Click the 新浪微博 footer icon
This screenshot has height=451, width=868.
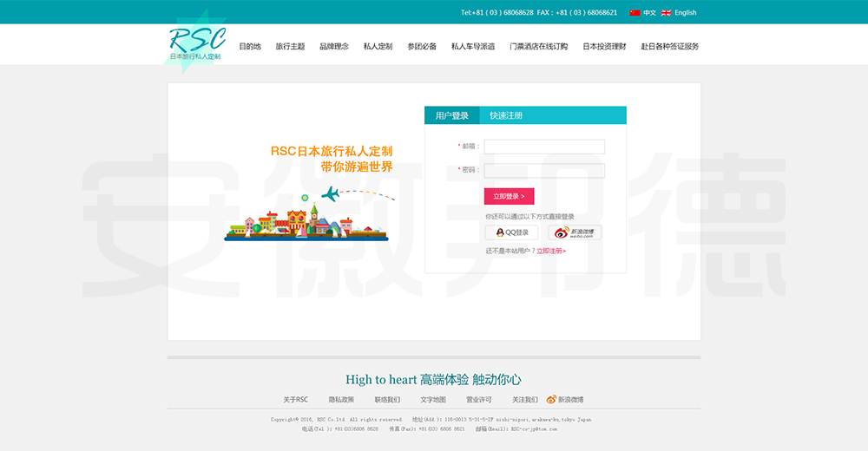551,400
